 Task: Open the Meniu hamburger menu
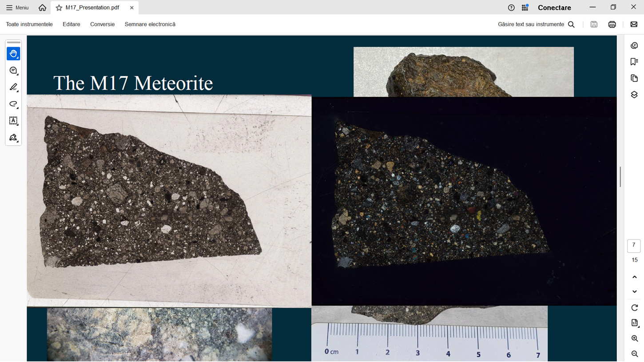[x=17, y=8]
